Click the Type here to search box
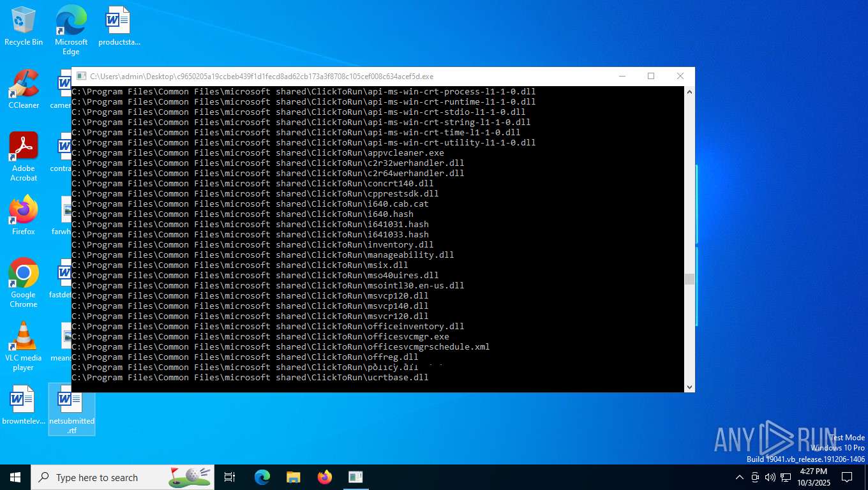 click(x=123, y=477)
